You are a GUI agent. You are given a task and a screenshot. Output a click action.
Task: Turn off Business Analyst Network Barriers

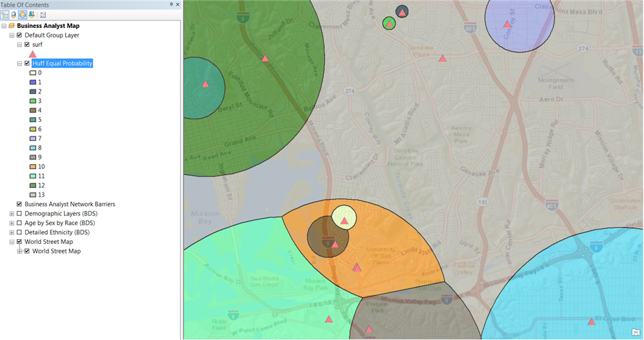coord(19,204)
